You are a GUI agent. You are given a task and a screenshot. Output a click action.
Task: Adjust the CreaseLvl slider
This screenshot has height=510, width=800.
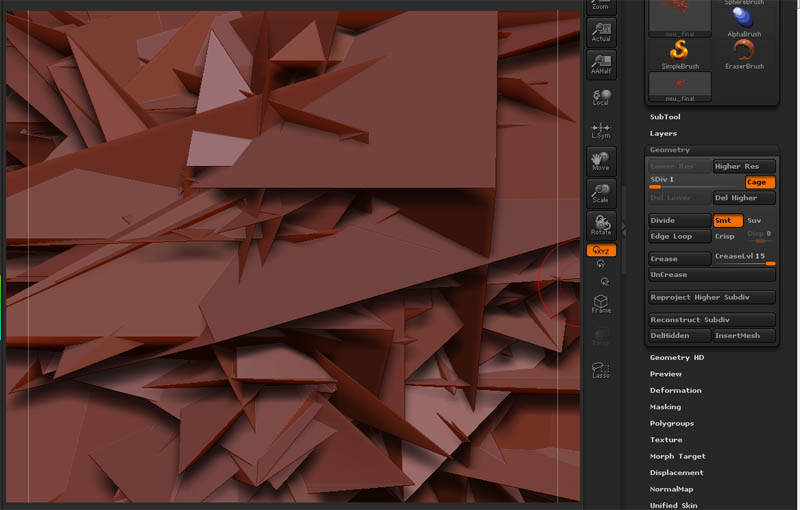point(744,258)
